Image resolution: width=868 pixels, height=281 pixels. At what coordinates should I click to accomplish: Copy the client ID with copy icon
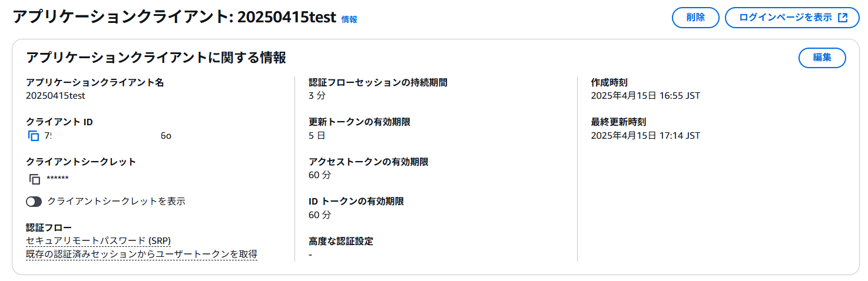point(33,136)
